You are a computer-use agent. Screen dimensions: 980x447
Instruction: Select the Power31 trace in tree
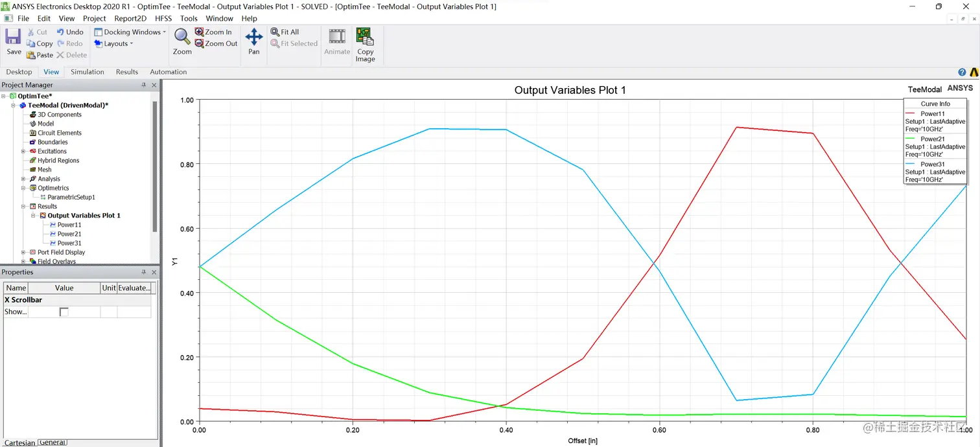pyautogui.click(x=69, y=243)
